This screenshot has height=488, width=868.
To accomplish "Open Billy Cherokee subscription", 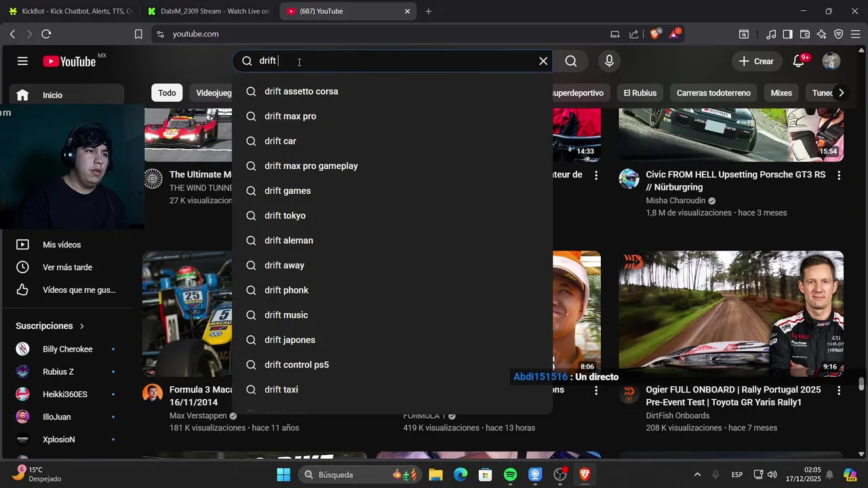I will coord(66,349).
